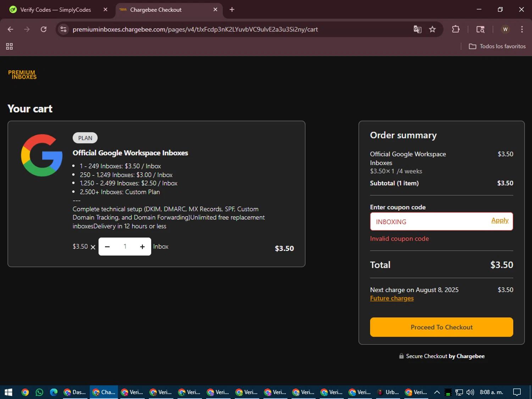Click Next charge on August 8, 2025
The height and width of the screenshot is (399, 532).
pyautogui.click(x=414, y=290)
